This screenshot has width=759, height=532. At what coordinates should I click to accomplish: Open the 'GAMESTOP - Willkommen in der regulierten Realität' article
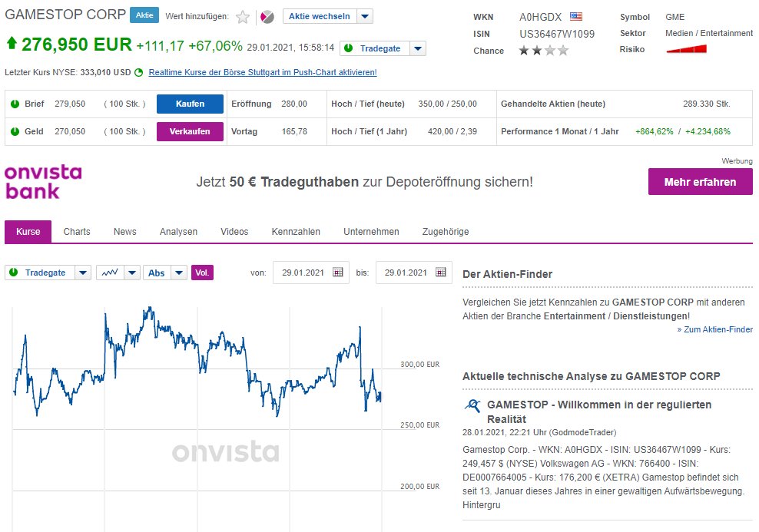coord(599,411)
